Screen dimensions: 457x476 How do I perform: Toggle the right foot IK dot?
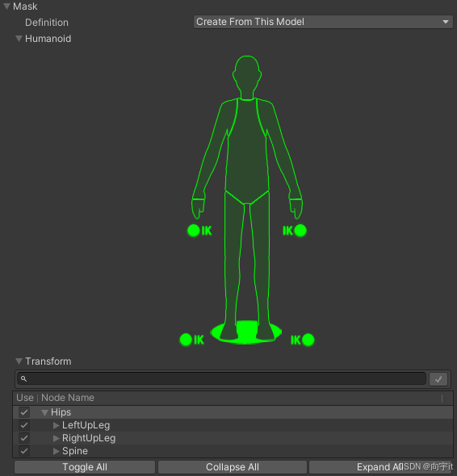click(308, 340)
